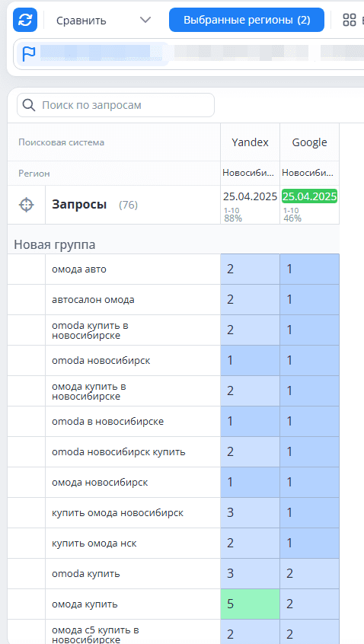Select query купить омода нск
Screen dimensions: 364x644
click(133, 543)
